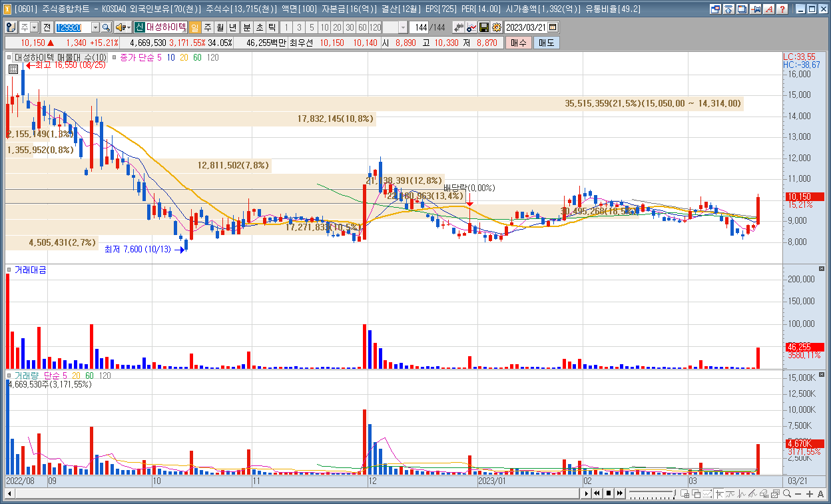The image size is (831, 504).
Task: Open the stock code 129920 dropdown arrow
Action: point(95,27)
